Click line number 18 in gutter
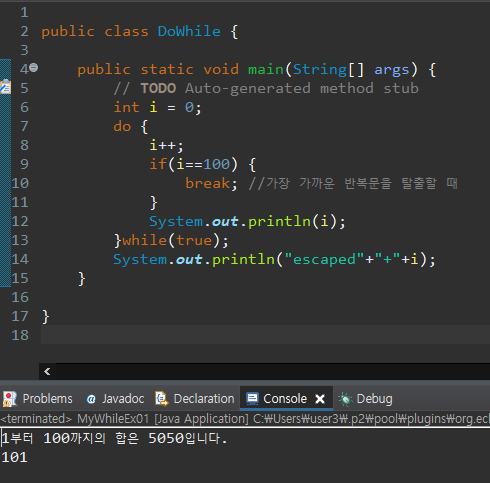 20,335
